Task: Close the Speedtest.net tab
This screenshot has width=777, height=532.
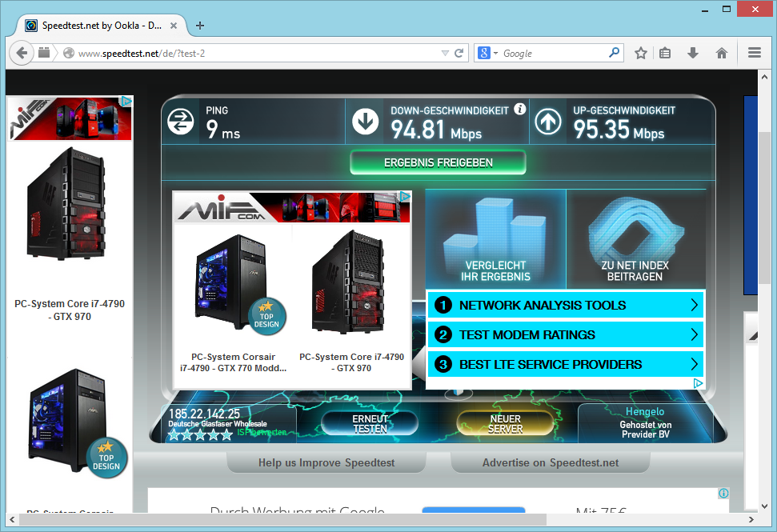Action: 174,26
